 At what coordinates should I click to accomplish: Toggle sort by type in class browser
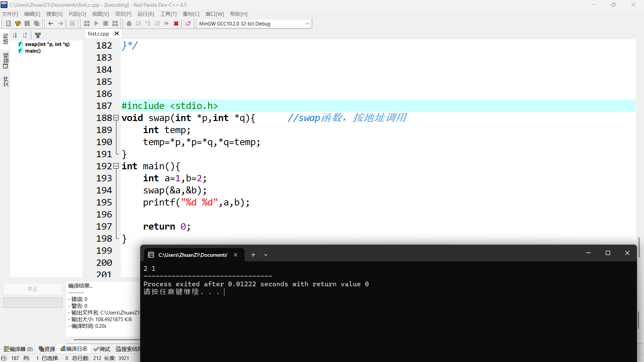point(15,35)
